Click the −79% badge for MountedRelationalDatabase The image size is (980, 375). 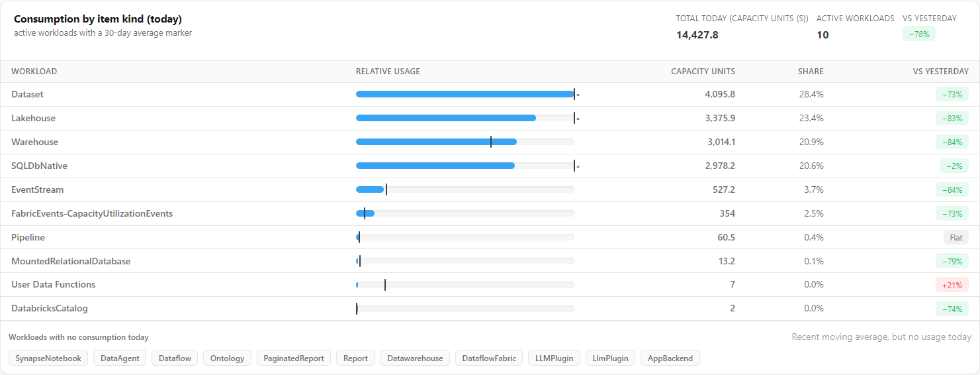[x=952, y=261]
